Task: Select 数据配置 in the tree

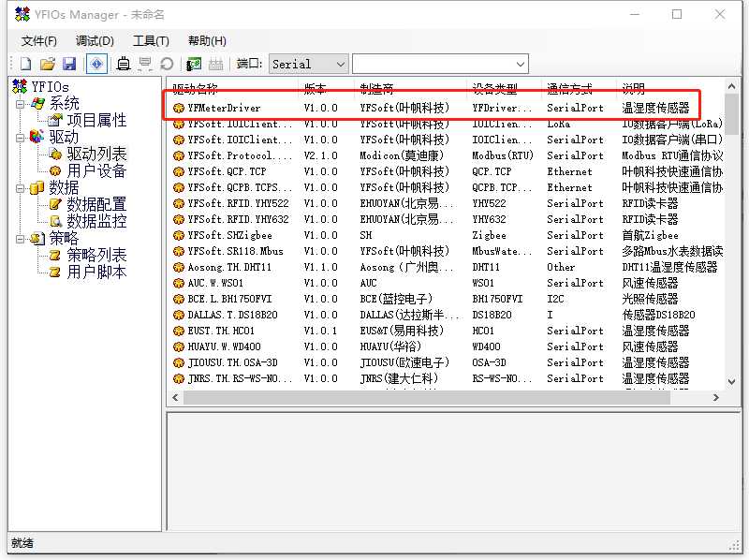Action: [x=96, y=204]
